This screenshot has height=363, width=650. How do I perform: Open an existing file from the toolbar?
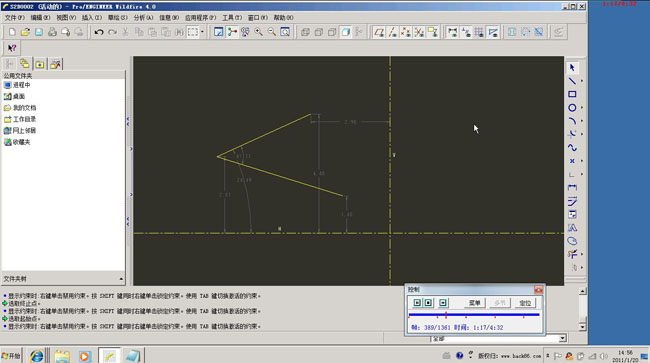(25, 32)
